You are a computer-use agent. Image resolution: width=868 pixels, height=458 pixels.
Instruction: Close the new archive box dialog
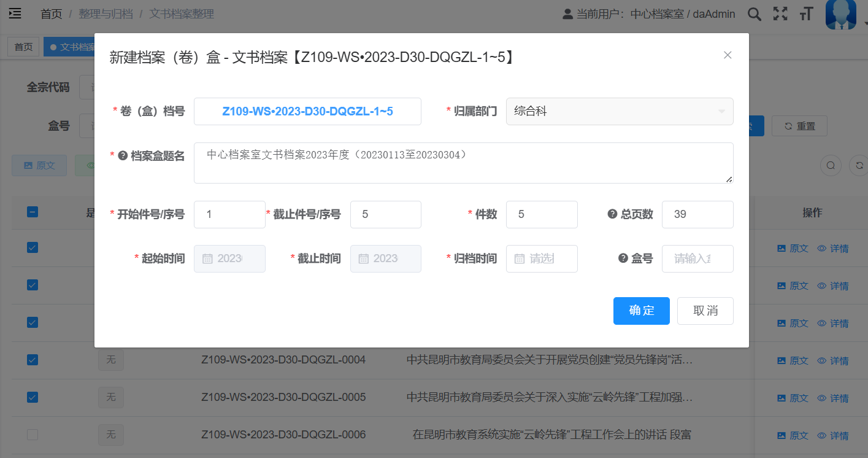click(x=728, y=55)
